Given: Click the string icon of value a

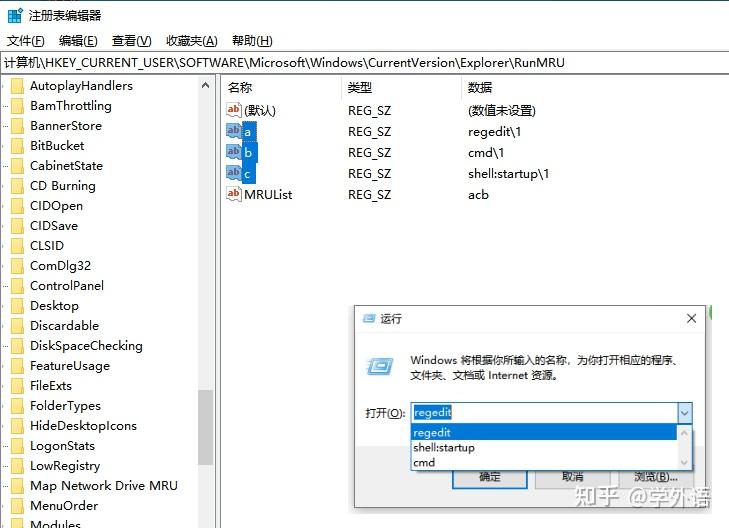Looking at the screenshot, I should click(x=233, y=131).
